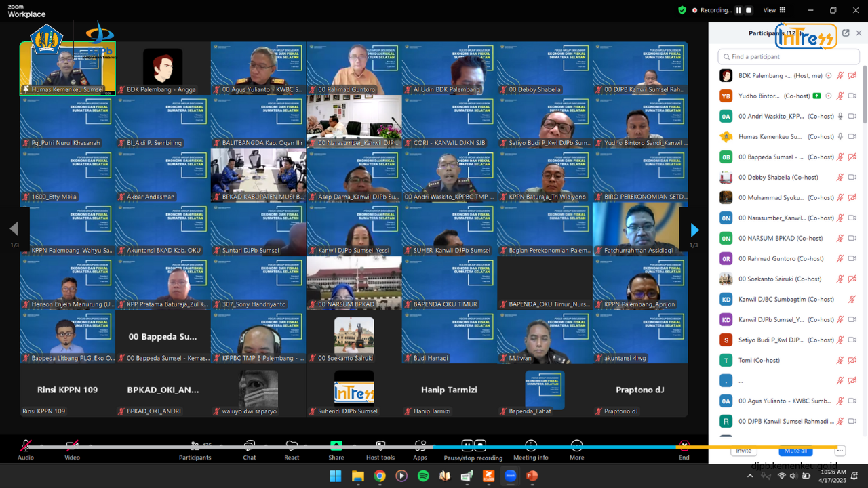Click the green Share screen button

336,449
